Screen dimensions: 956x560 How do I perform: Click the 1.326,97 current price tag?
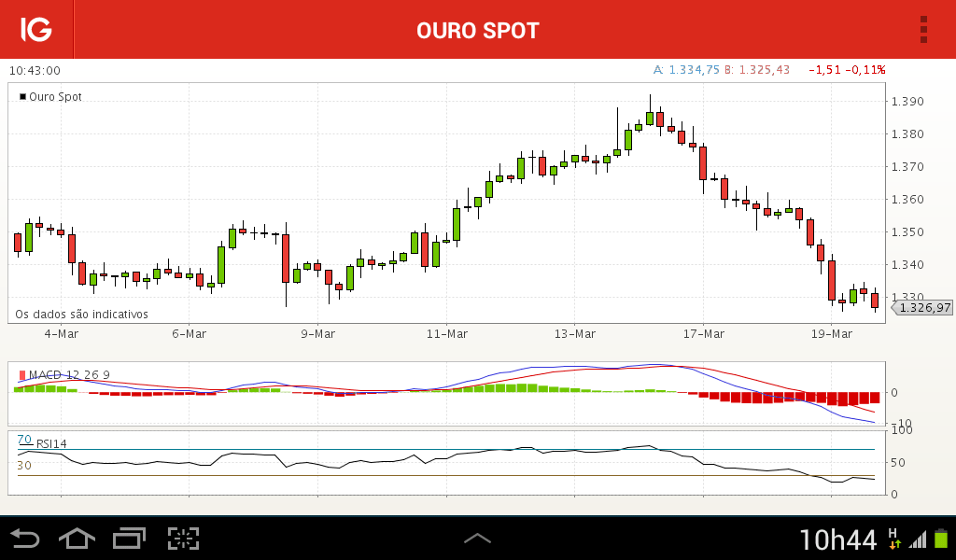point(923,308)
